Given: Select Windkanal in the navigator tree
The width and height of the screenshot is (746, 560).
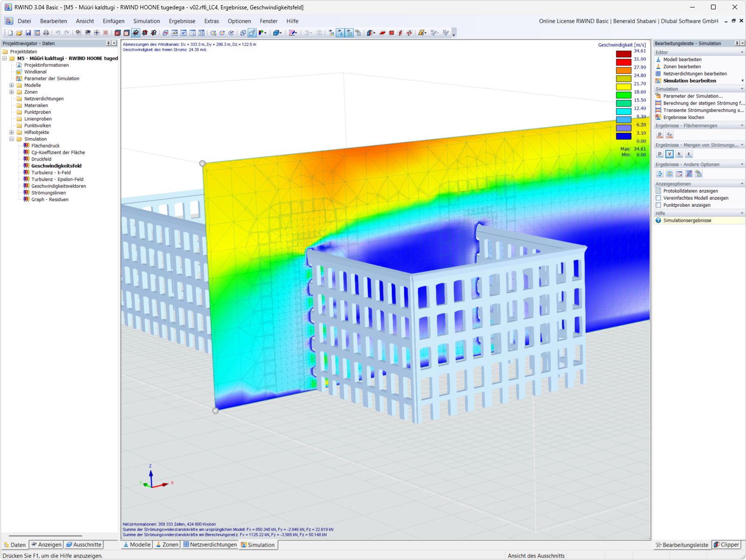Looking at the screenshot, I should pyautogui.click(x=35, y=72).
